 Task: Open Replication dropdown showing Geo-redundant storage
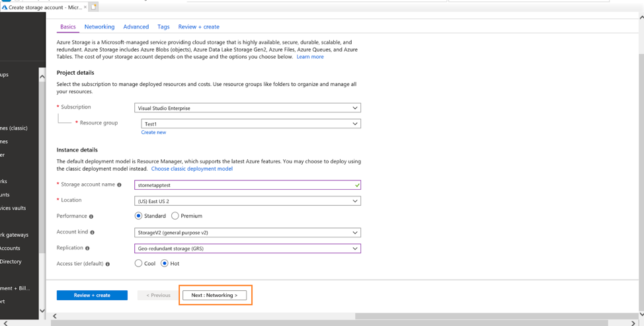click(247, 249)
